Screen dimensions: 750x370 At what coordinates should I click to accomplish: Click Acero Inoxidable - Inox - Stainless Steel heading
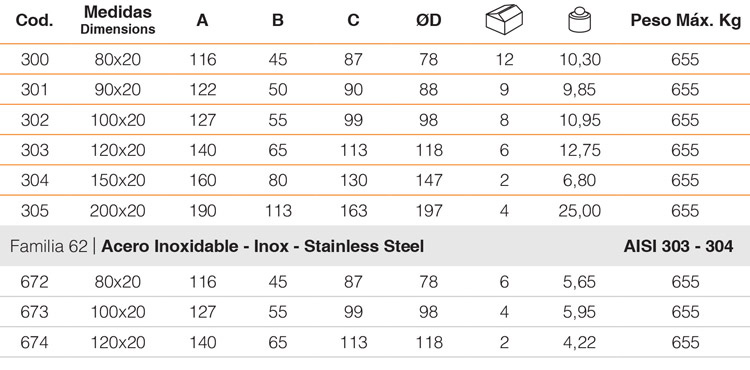click(x=263, y=246)
